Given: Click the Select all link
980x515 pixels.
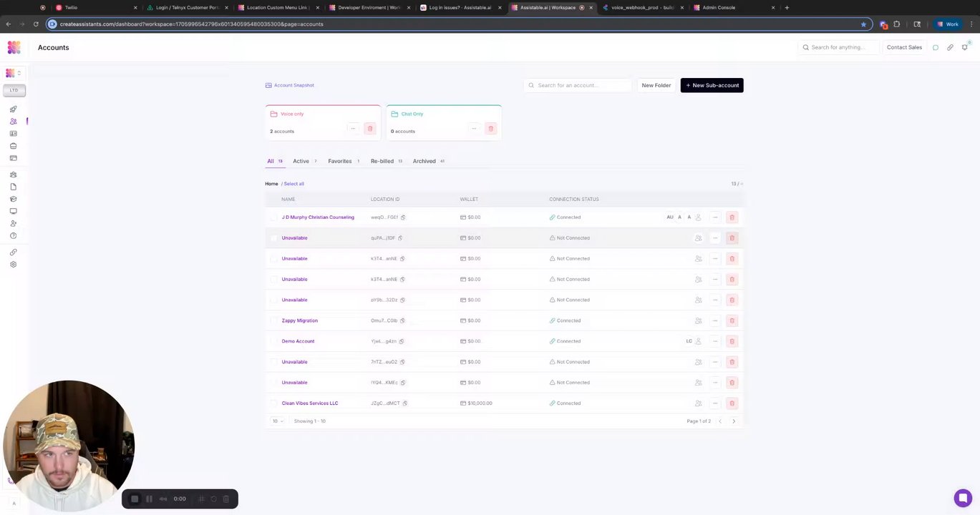Looking at the screenshot, I should (293, 184).
